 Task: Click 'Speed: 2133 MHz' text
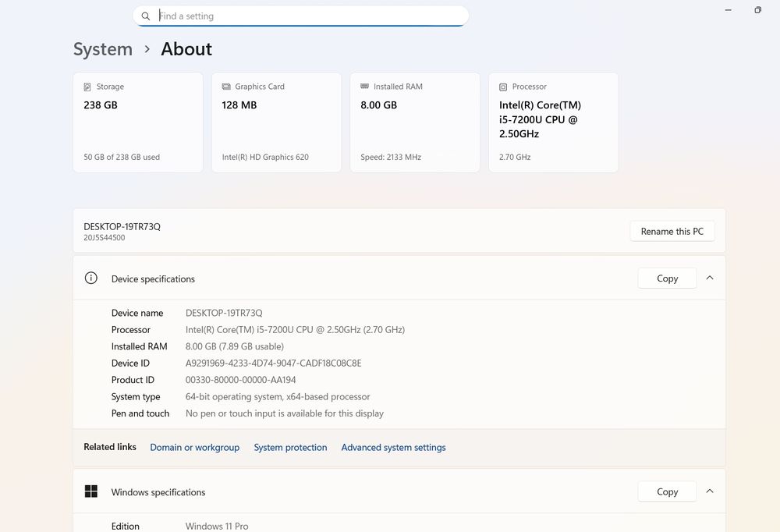(x=391, y=158)
